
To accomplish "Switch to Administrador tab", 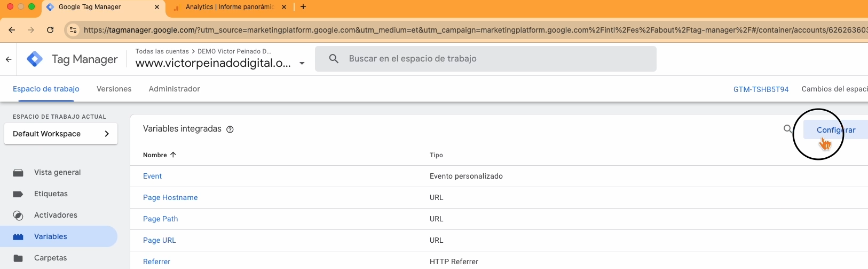I will [175, 89].
